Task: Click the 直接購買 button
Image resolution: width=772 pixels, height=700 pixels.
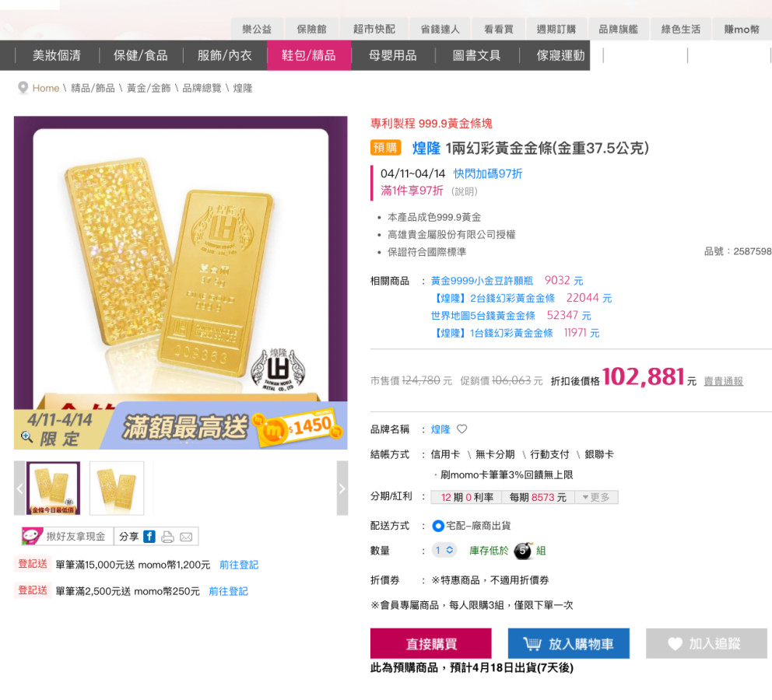Action: click(x=431, y=643)
